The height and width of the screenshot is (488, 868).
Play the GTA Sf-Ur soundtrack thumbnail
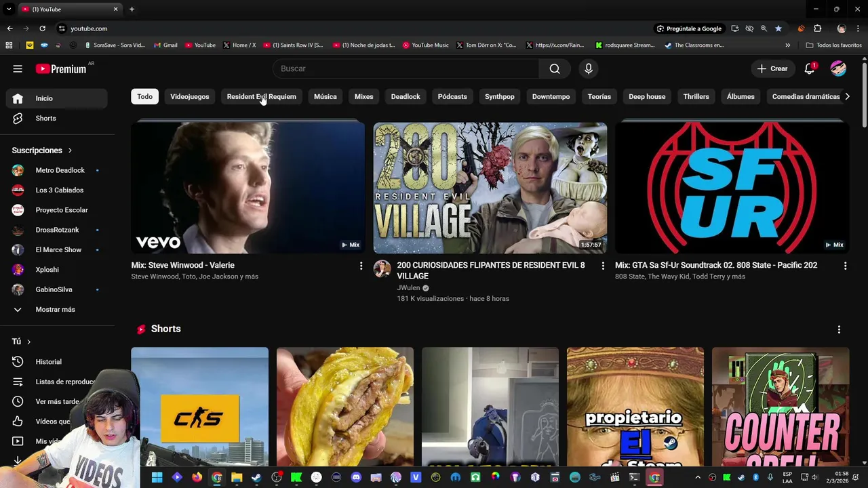coord(732,188)
